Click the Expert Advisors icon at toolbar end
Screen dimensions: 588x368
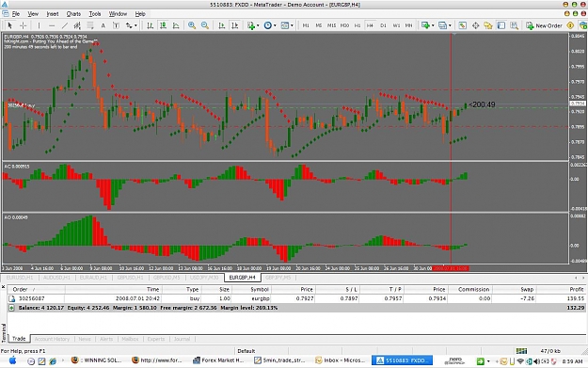[583, 25]
